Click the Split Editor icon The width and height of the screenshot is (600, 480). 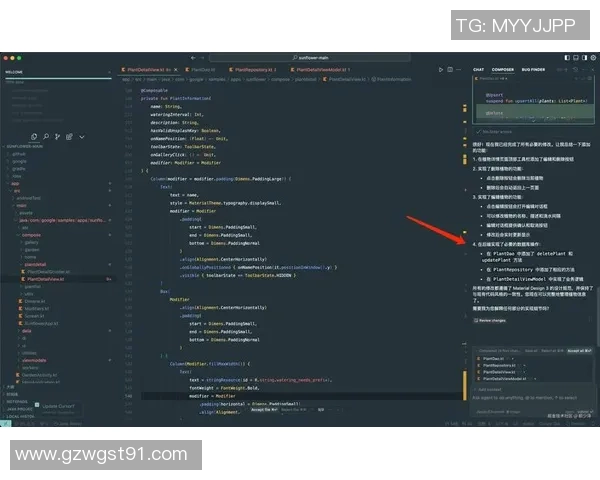451,70
